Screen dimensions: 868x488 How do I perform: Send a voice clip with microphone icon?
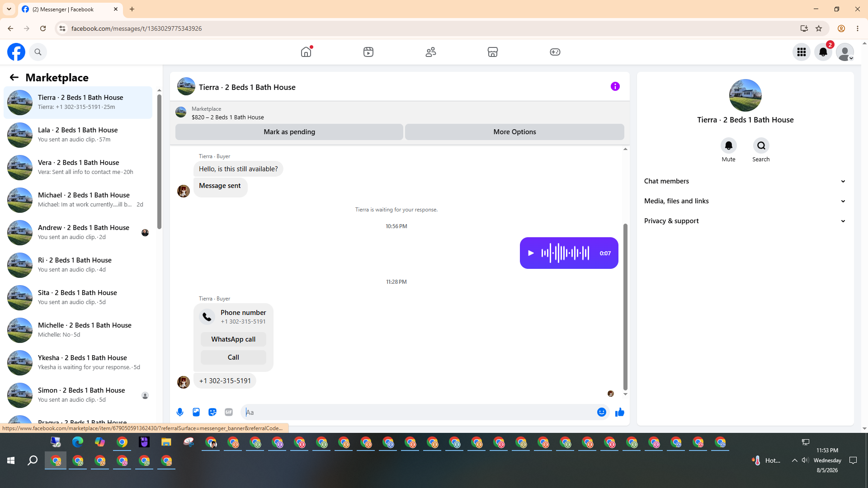point(180,412)
